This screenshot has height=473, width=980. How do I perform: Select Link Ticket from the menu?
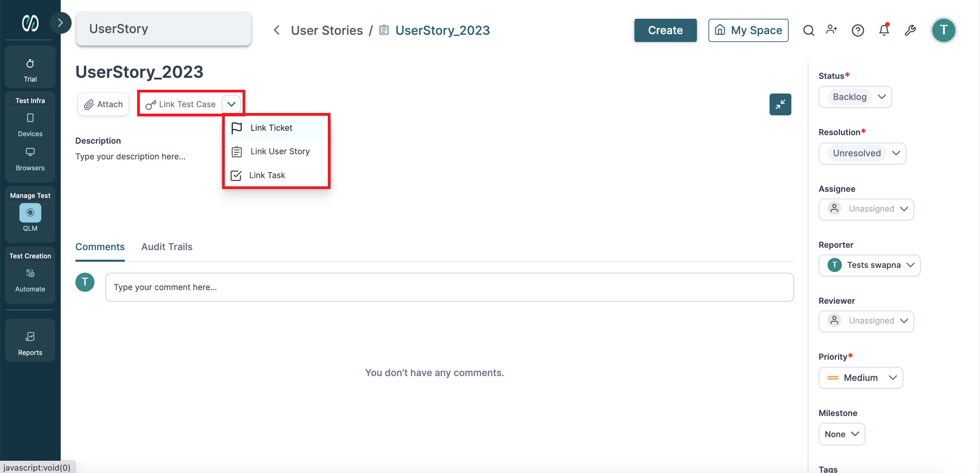click(x=276, y=128)
